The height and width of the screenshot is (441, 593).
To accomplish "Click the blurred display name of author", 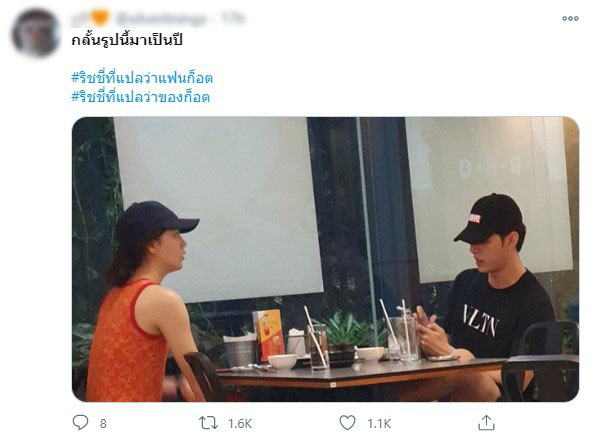I will tap(80, 18).
